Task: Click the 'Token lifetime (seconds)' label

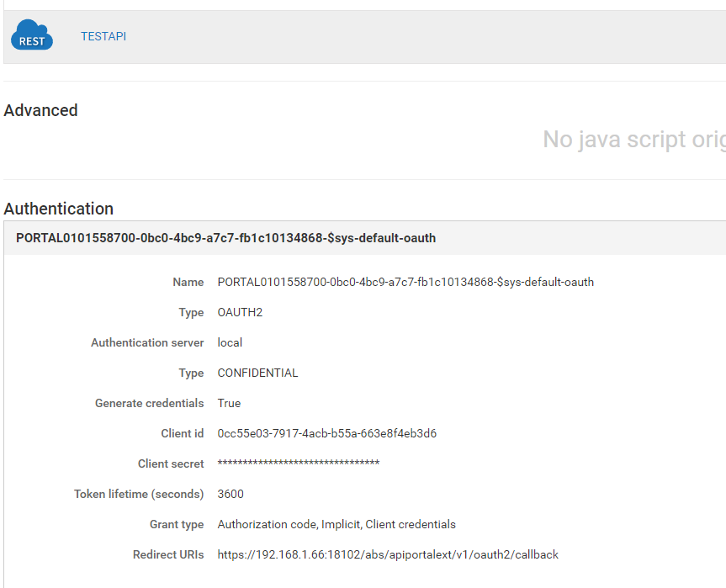Action: (x=139, y=494)
